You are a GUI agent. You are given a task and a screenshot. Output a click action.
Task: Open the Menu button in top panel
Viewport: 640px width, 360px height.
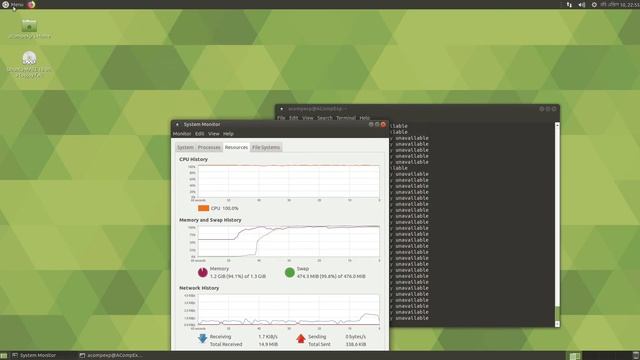pyautogui.click(x=13, y=4)
